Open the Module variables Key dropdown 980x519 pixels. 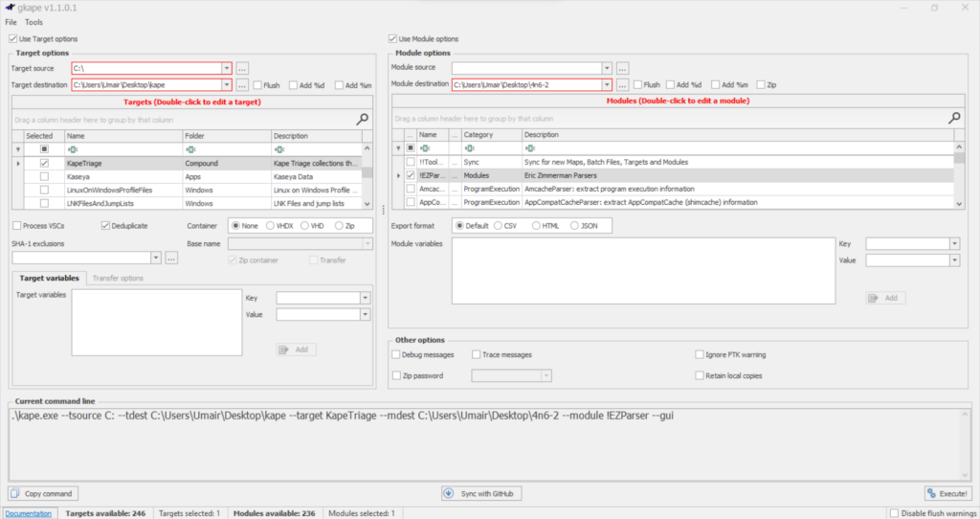(954, 244)
